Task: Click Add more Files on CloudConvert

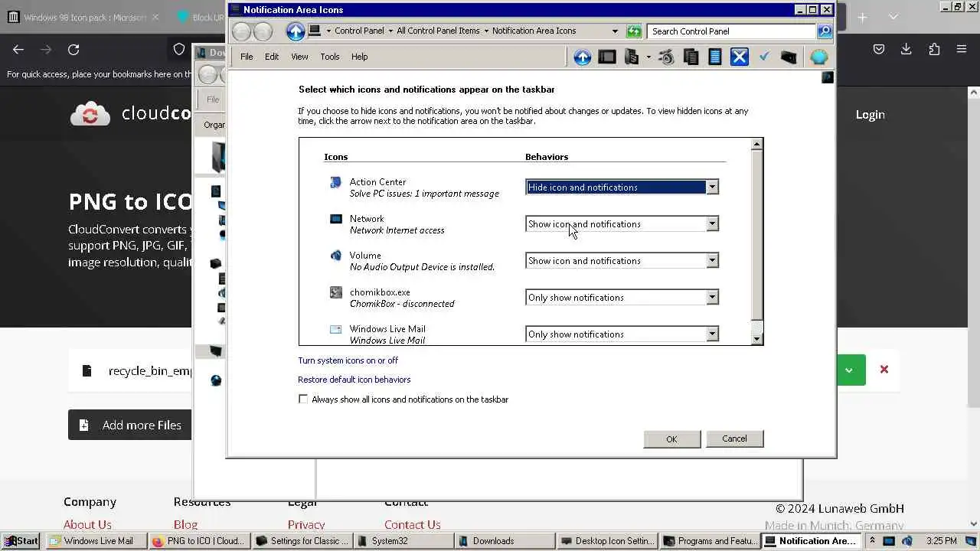Action: [x=130, y=425]
